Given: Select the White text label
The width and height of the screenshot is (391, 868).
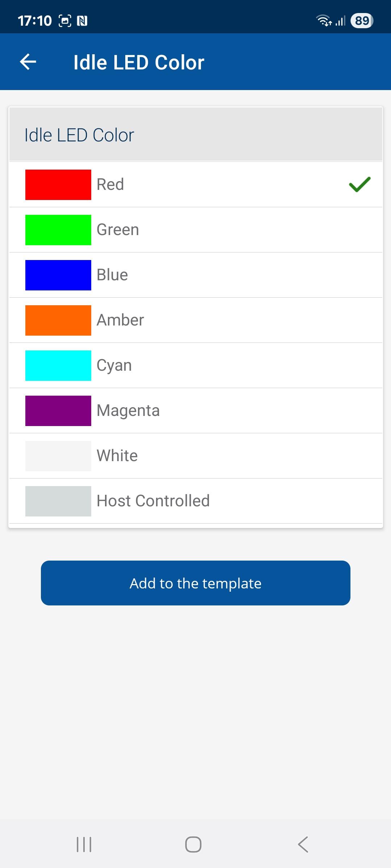Looking at the screenshot, I should tap(117, 456).
